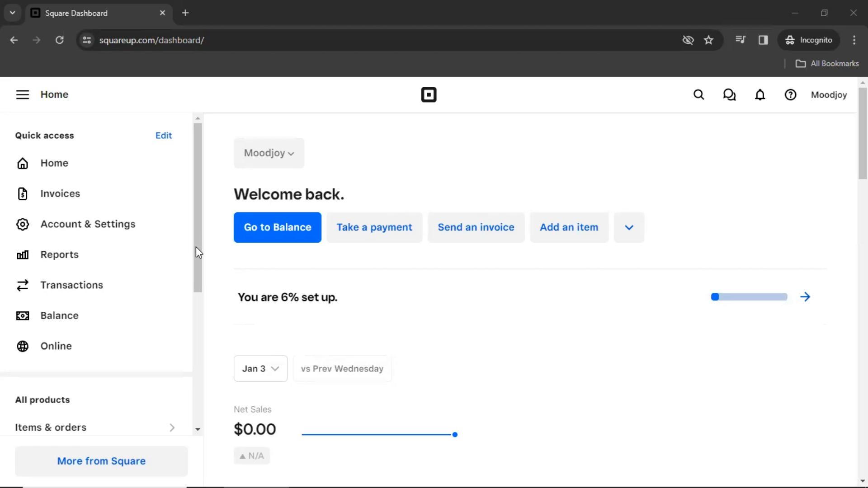Navigate to Reports dashboard
Screen dimensions: 868x488
[x=59, y=254]
